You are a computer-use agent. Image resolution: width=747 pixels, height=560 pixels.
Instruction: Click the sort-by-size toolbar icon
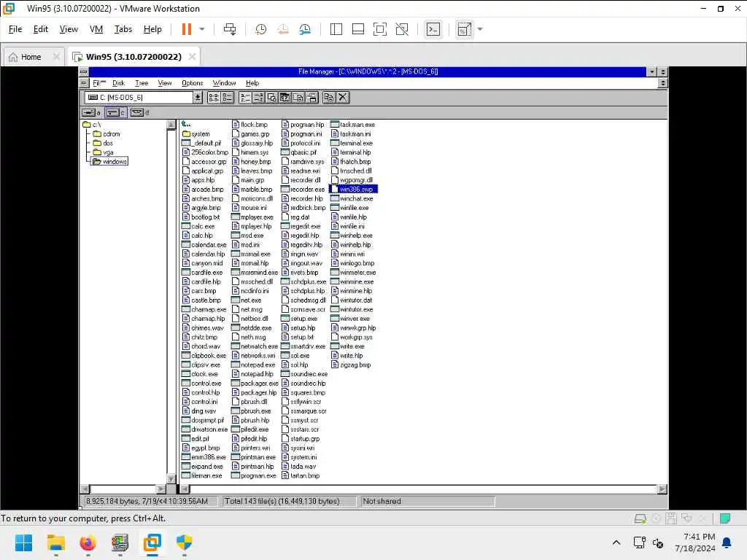[271, 98]
